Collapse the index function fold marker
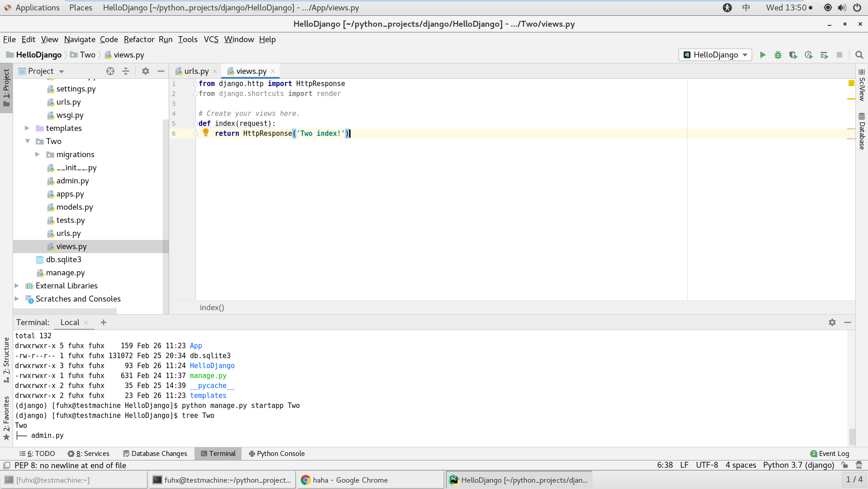Viewport: 868px width, 489px height. [x=195, y=124]
